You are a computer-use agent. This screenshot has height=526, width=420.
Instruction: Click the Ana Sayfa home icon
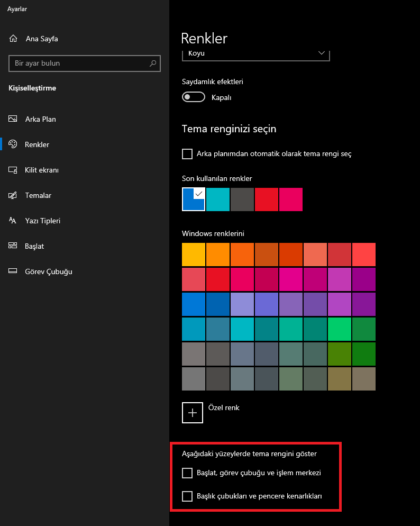click(x=13, y=39)
